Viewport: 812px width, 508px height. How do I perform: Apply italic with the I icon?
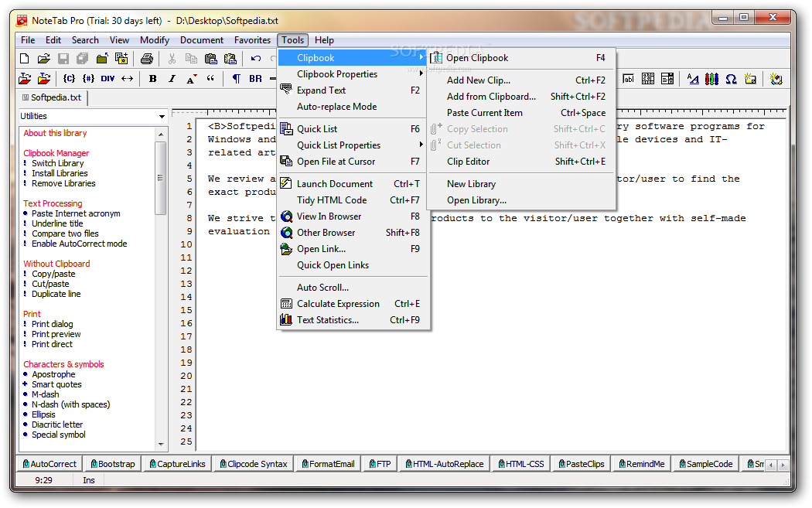click(172, 79)
